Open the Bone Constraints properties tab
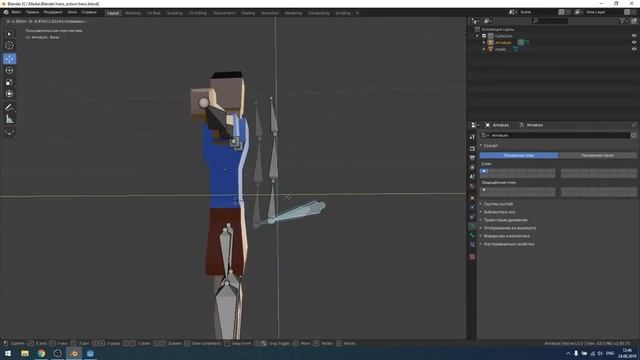This screenshot has height=360, width=640. 472,245
